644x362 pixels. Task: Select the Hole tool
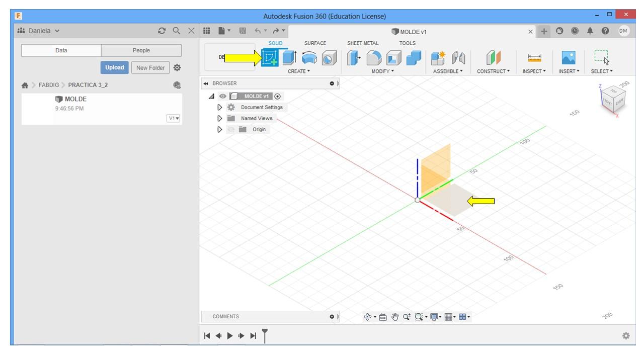(329, 58)
